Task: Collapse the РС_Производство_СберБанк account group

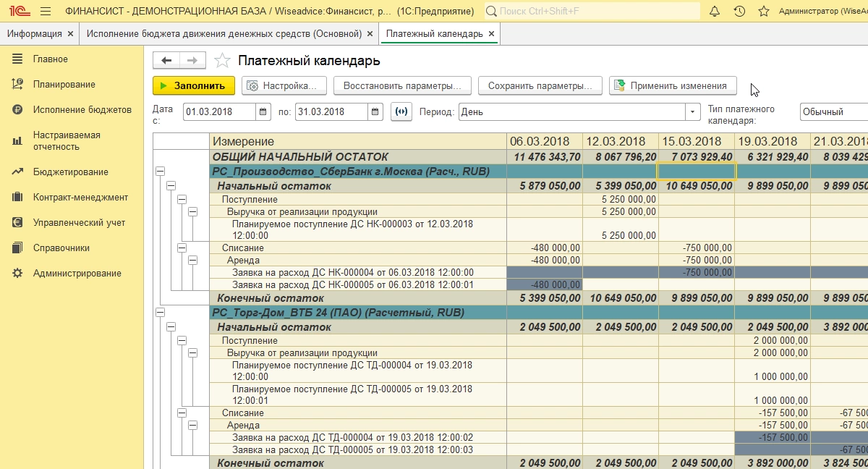Action: click(161, 172)
